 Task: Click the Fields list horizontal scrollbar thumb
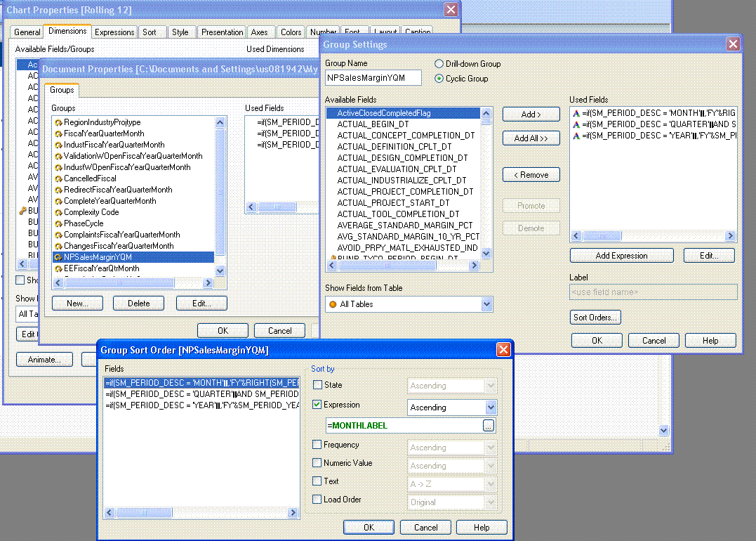(x=144, y=512)
